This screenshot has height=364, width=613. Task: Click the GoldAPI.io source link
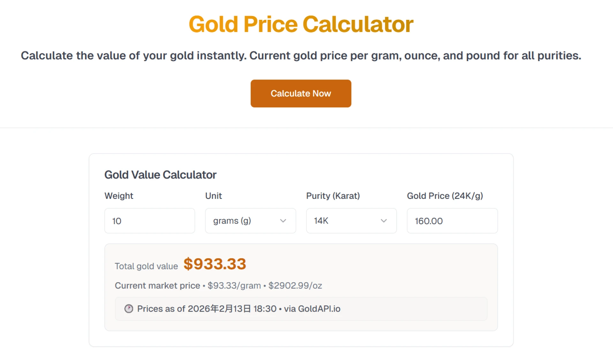tap(320, 309)
